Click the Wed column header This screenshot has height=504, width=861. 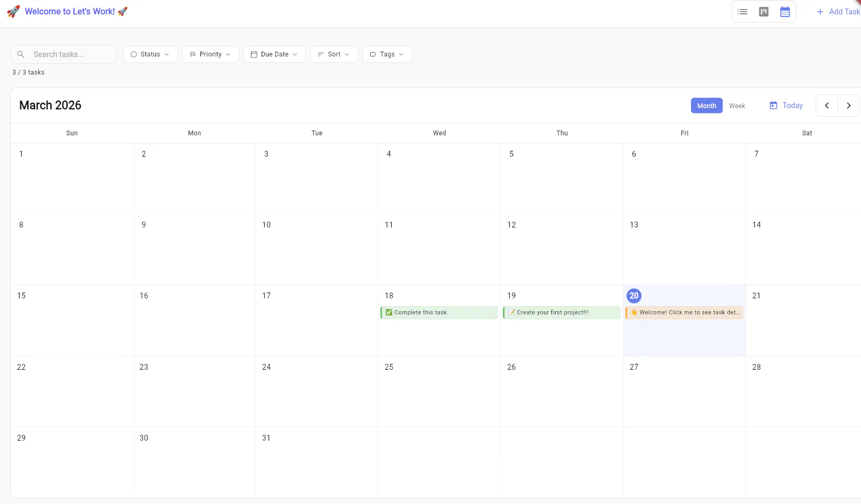click(x=440, y=133)
